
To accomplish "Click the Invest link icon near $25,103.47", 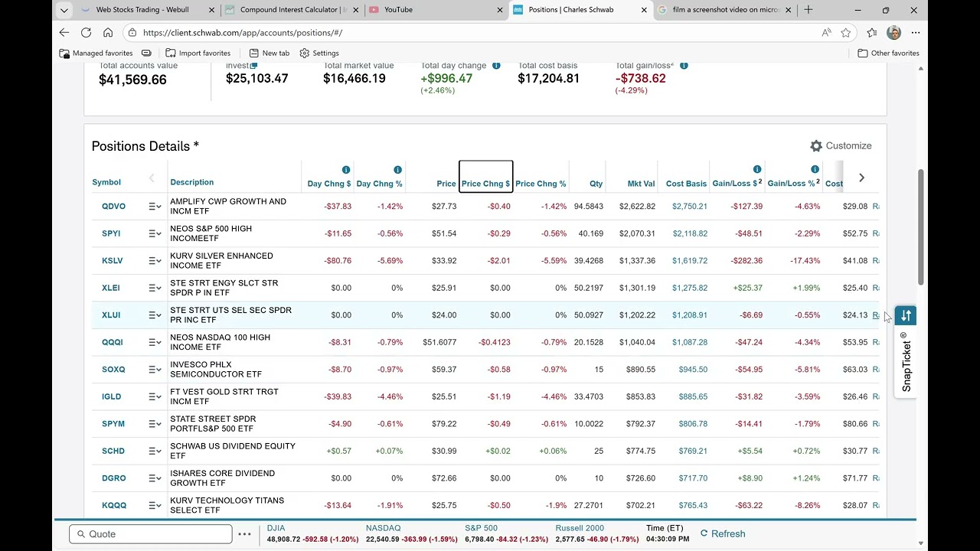I will coord(253,66).
